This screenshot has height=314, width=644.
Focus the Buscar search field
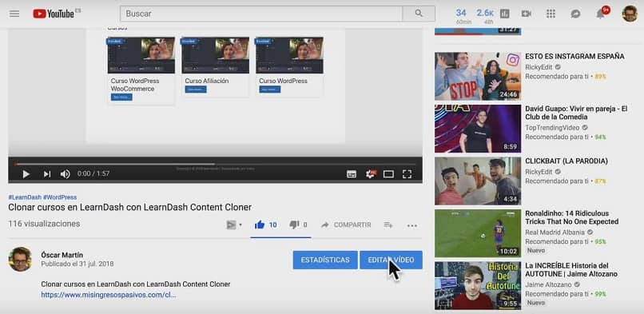[261, 14]
